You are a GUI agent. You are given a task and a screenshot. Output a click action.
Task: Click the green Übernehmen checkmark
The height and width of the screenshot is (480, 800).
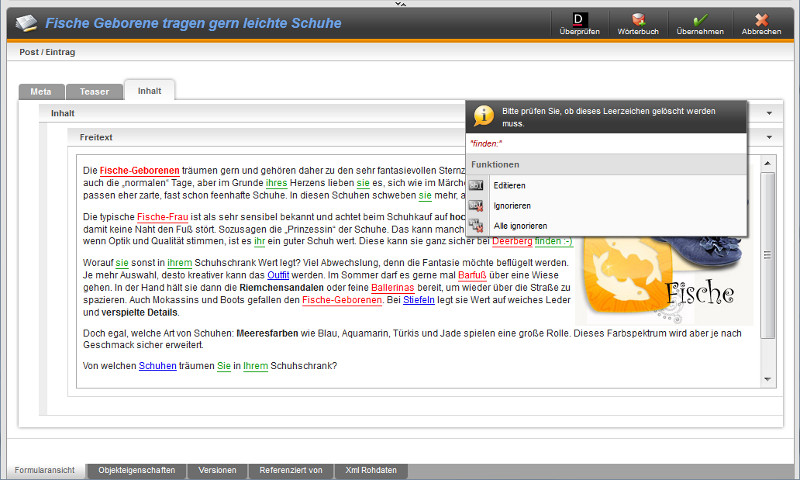coord(700,19)
